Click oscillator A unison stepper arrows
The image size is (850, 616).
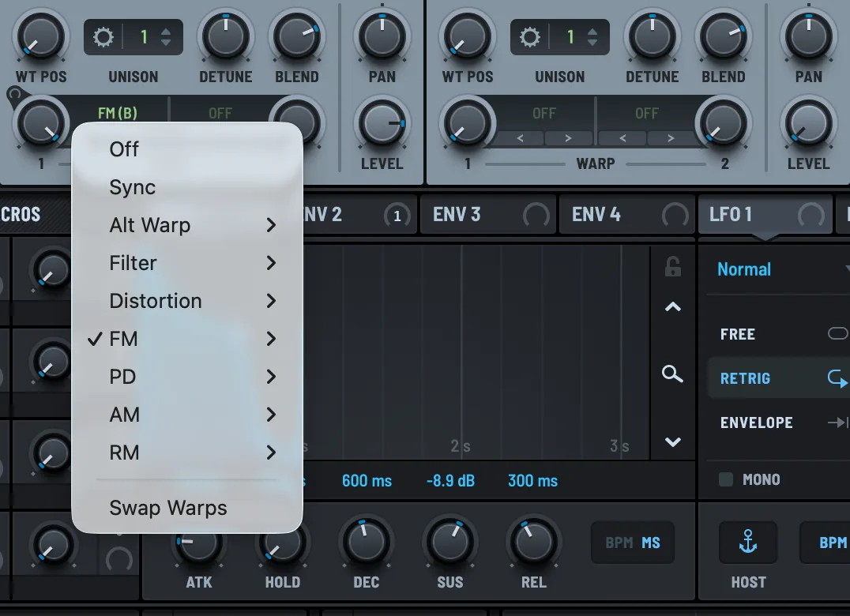(166, 37)
